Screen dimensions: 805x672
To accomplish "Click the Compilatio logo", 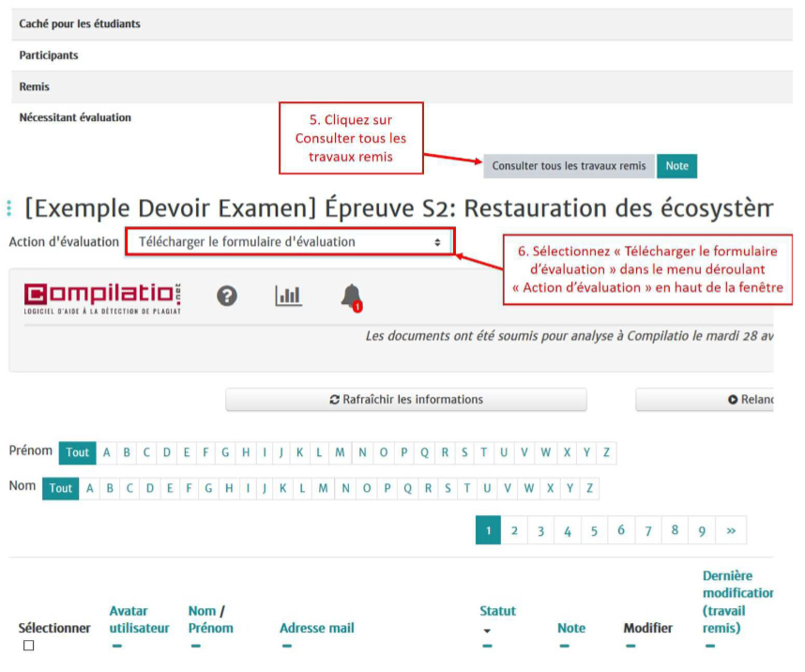I will click(x=102, y=298).
